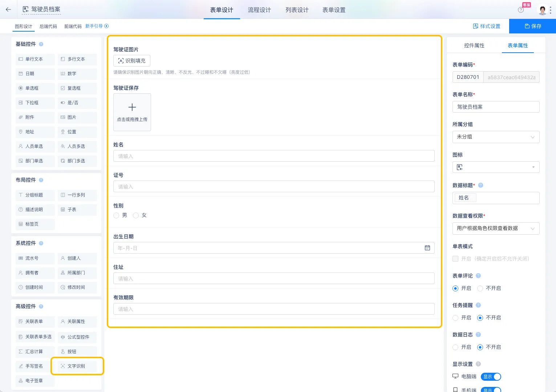
Task: Select the 分组标题 layout control
Action: coord(35,195)
